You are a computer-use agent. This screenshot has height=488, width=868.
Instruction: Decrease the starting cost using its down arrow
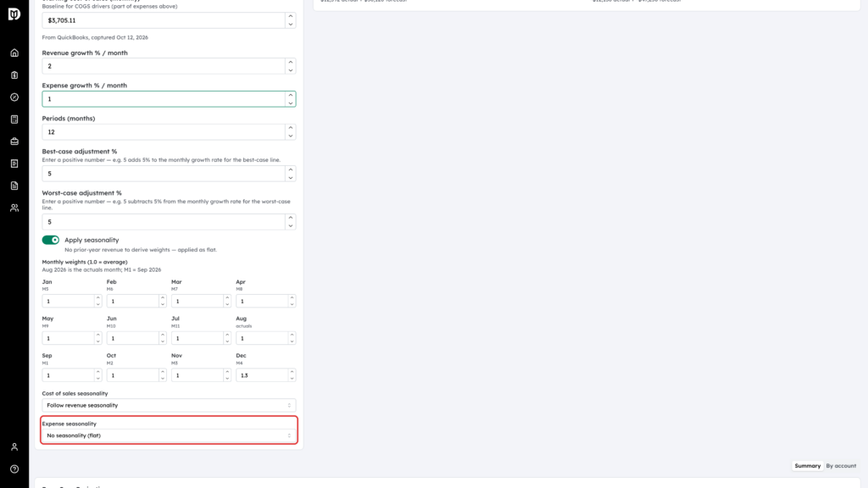[x=291, y=25]
